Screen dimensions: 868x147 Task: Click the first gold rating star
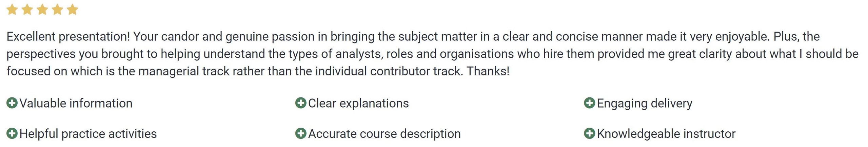12,10
